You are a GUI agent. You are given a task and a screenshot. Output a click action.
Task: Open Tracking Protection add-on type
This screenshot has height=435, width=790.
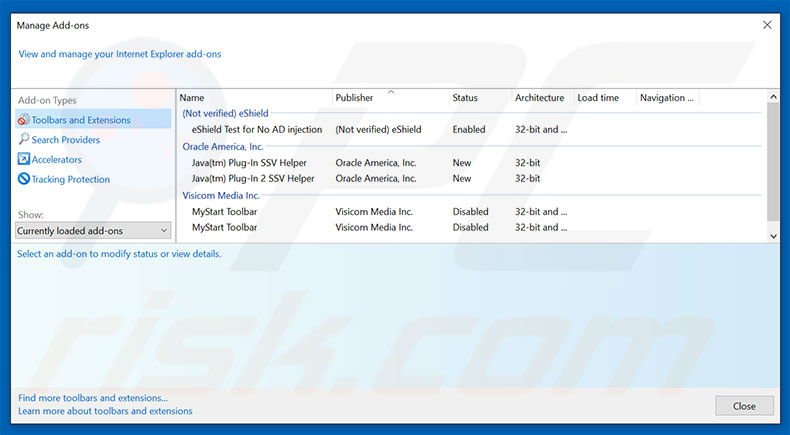(x=71, y=179)
